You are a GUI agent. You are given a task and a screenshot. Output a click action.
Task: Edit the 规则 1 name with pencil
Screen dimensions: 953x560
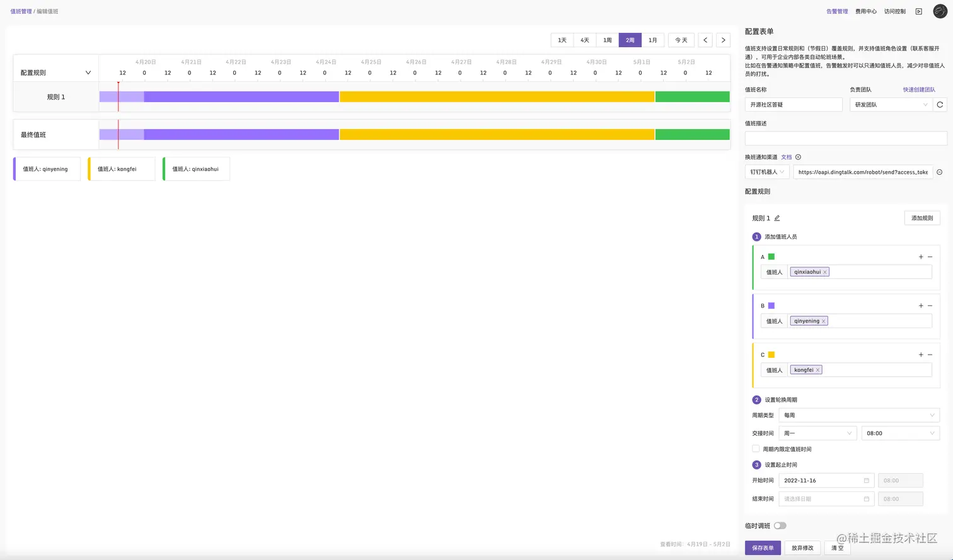click(777, 218)
